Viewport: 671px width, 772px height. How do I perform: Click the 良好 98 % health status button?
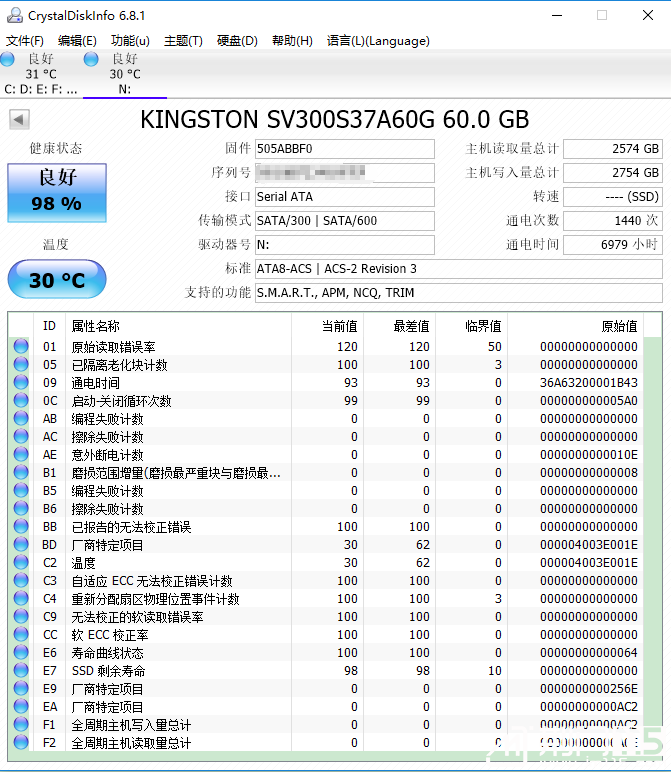(x=56, y=191)
